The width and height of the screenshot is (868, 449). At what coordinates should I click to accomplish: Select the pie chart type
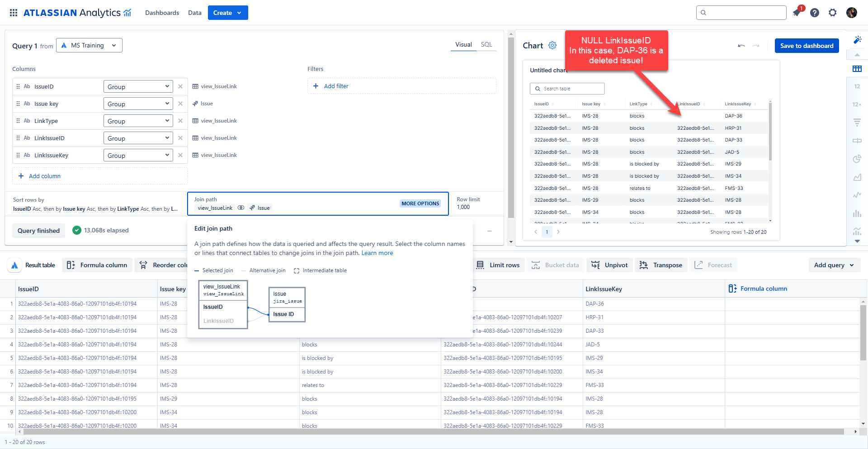pyautogui.click(x=857, y=159)
